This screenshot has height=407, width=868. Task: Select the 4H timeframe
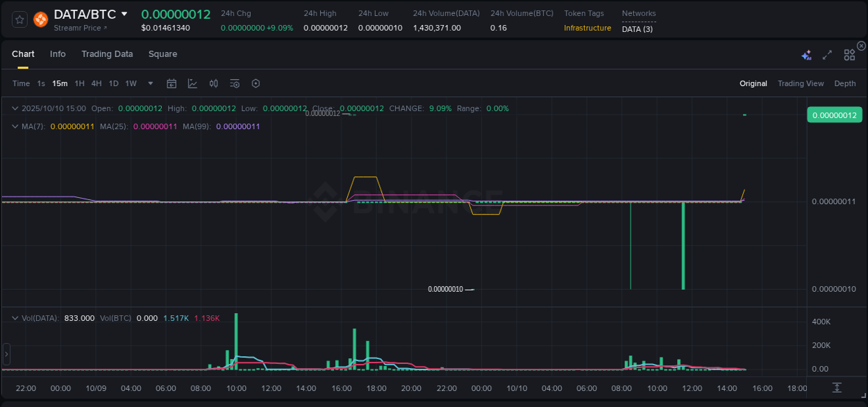(x=96, y=83)
